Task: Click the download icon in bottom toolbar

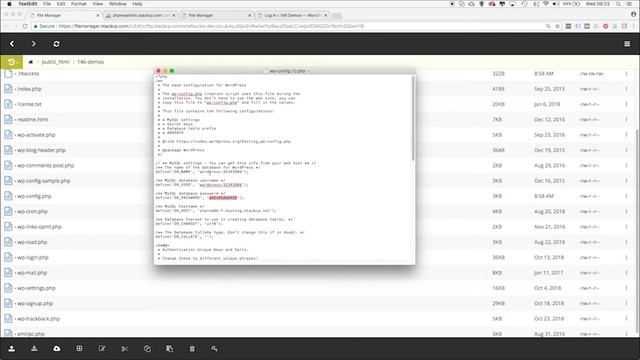Action: click(x=34, y=349)
